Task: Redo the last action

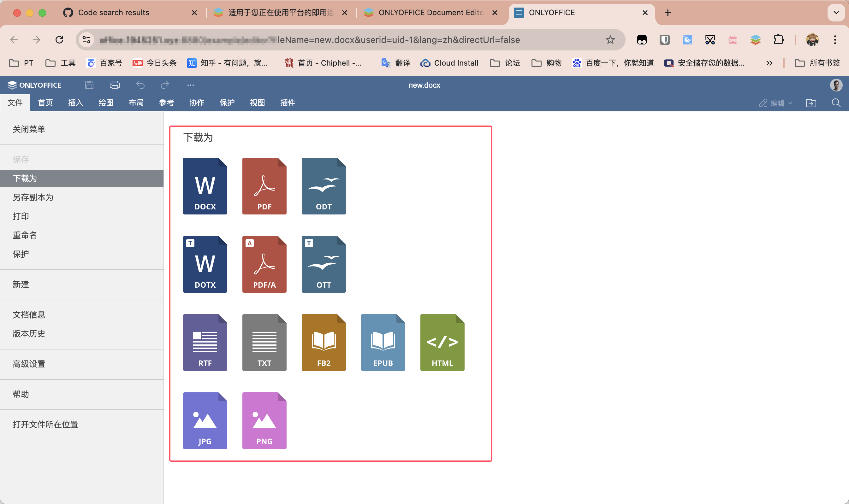Action: click(165, 85)
